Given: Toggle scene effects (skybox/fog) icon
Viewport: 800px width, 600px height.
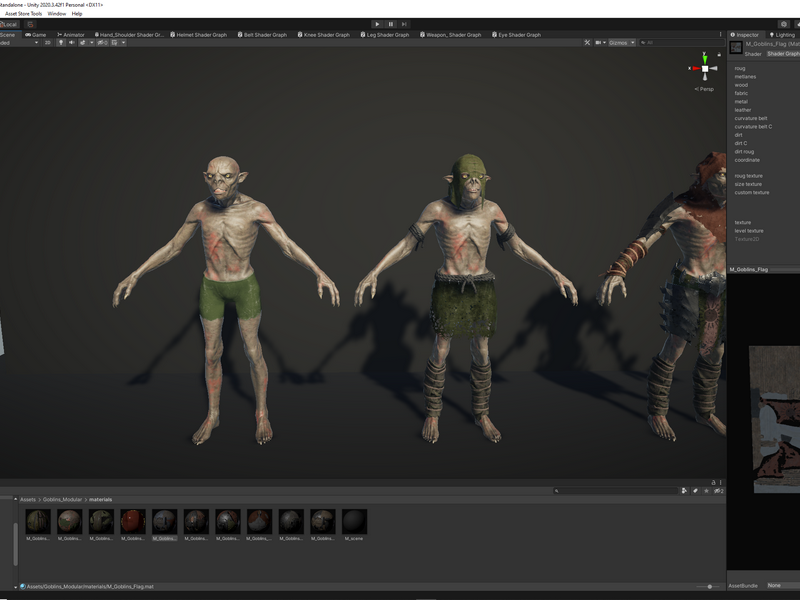Looking at the screenshot, I should pyautogui.click(x=82, y=43).
